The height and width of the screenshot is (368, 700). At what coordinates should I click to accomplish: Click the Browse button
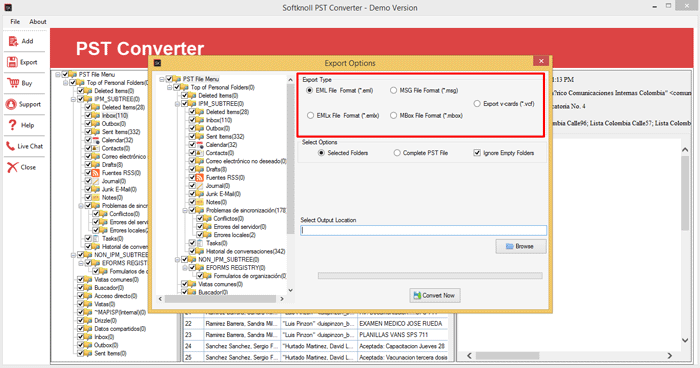pyautogui.click(x=521, y=247)
